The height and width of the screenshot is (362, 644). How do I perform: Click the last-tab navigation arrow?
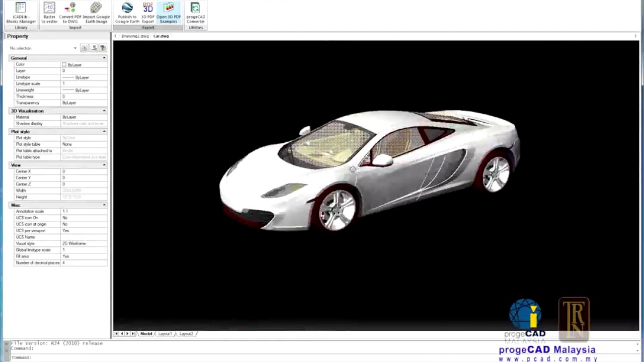click(133, 334)
